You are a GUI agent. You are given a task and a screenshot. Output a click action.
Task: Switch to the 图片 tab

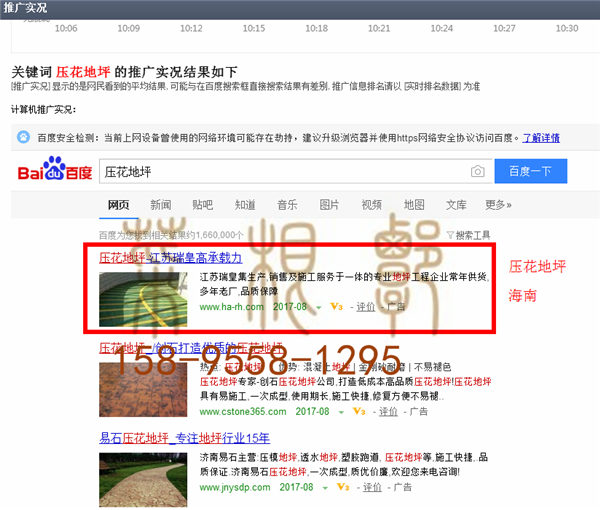coord(329,205)
